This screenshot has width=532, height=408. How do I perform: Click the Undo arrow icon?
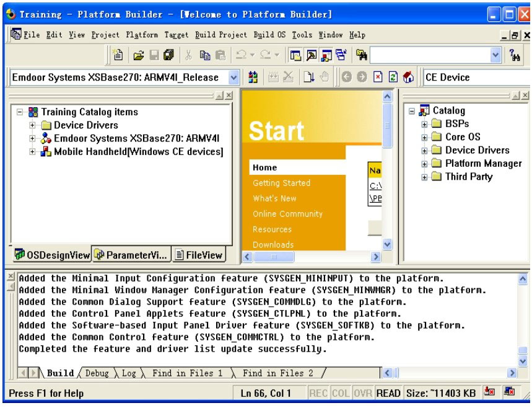click(242, 55)
